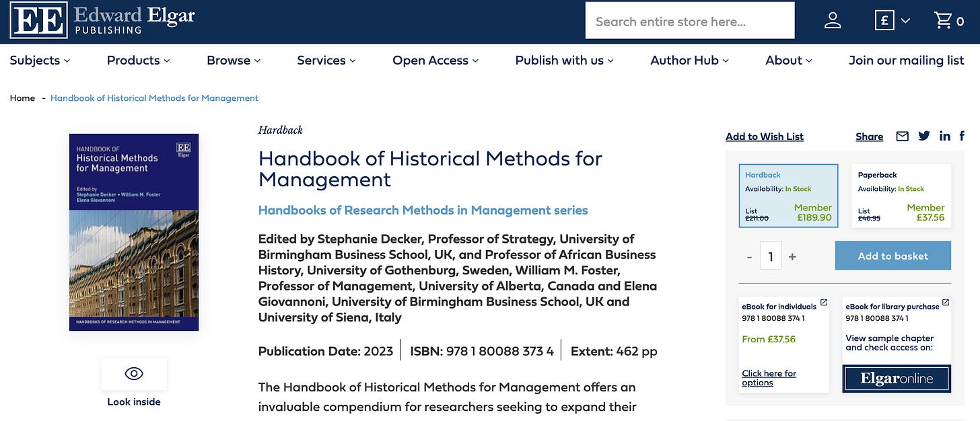Expand the Publish with us menu
This screenshot has height=421, width=980.
point(565,61)
